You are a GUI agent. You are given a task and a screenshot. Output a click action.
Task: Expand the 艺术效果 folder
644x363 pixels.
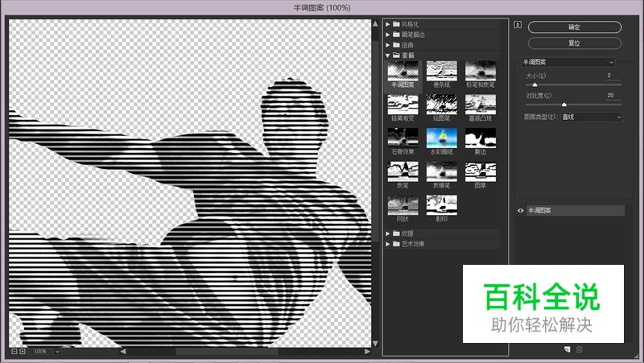(x=388, y=244)
